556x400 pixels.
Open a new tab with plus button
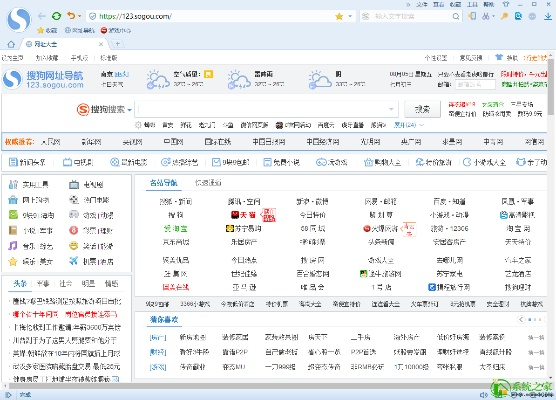click(117, 44)
